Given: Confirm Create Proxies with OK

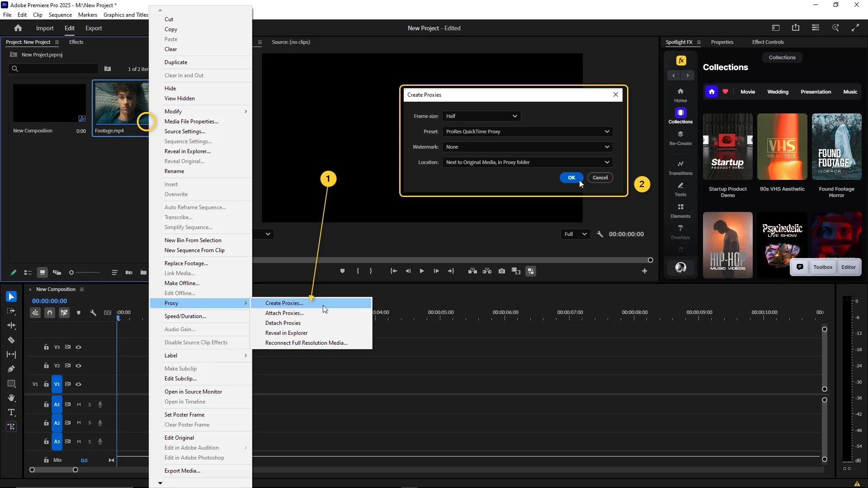Looking at the screenshot, I should pyautogui.click(x=571, y=178).
